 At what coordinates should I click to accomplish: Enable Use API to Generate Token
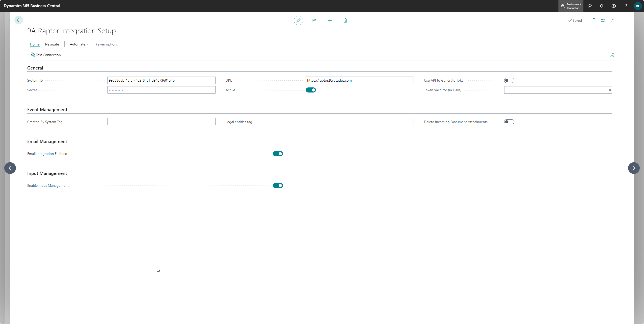pyautogui.click(x=509, y=80)
